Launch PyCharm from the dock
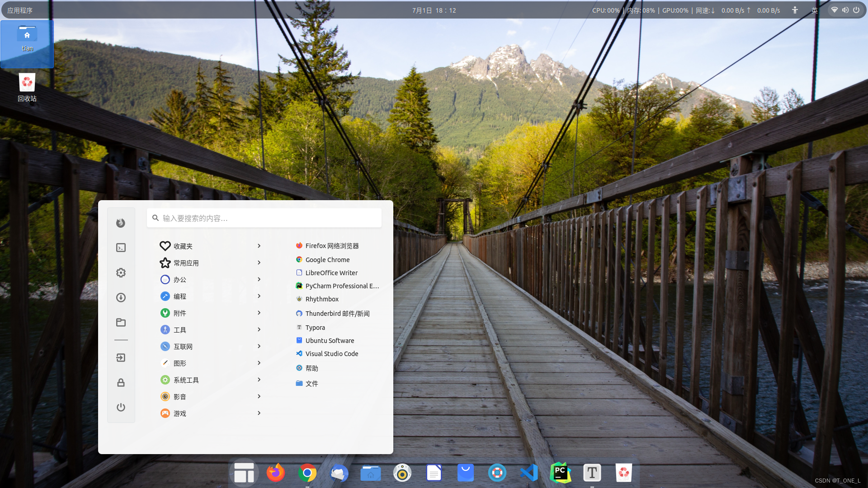 pyautogui.click(x=561, y=473)
